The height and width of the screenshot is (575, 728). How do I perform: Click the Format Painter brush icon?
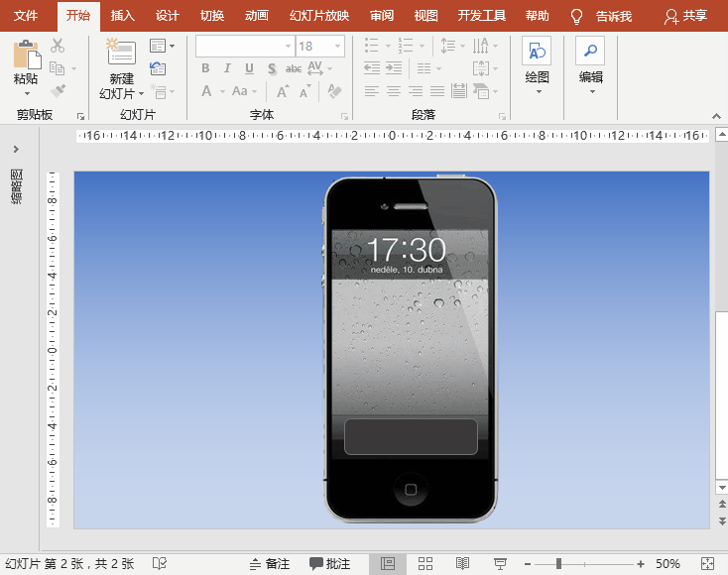[x=58, y=90]
